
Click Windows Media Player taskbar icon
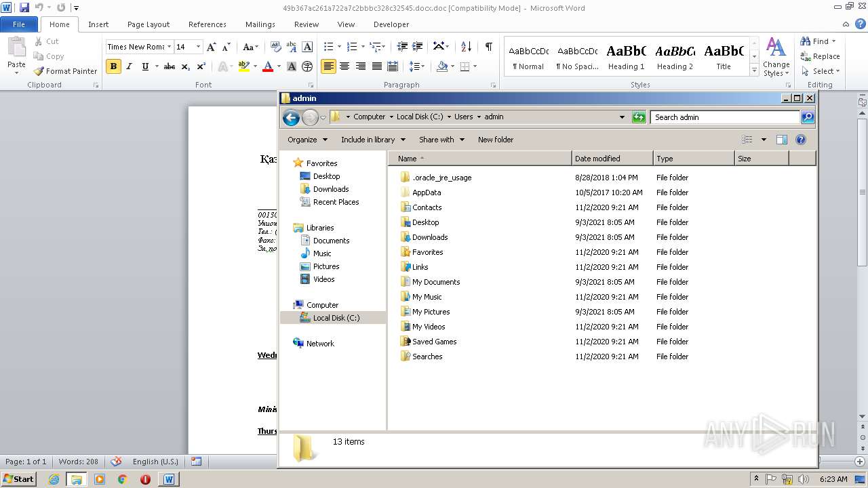coord(100,479)
